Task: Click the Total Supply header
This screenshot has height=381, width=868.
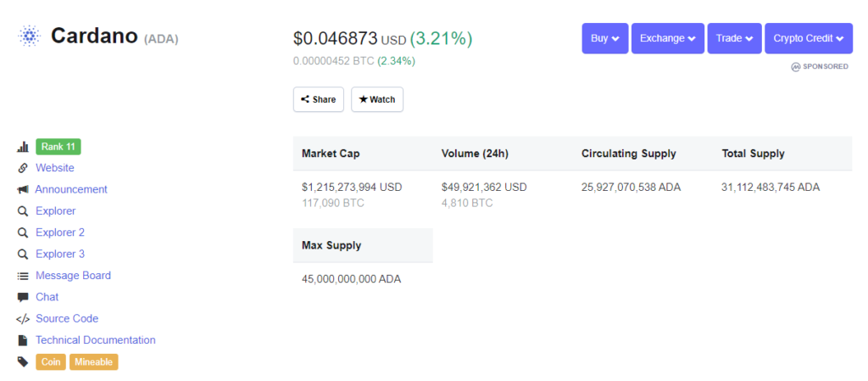Action: 753,154
